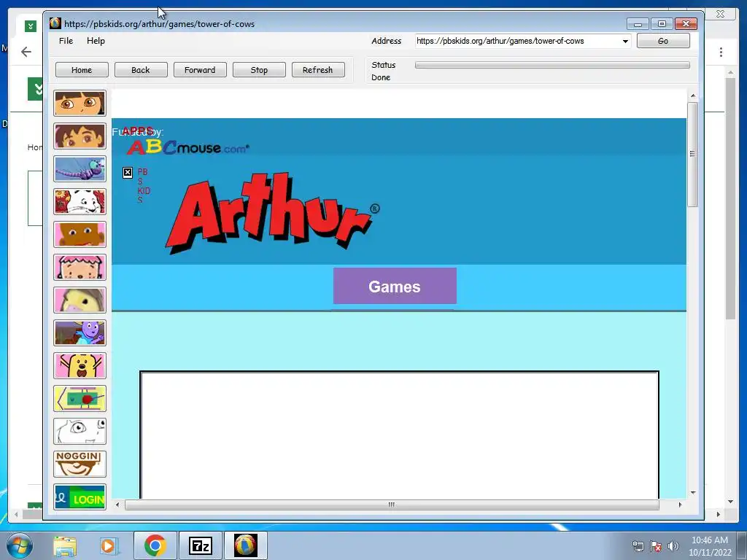This screenshot has width=747, height=560.
Task: Open the Action Center flag tray icon
Action: pyautogui.click(x=656, y=546)
